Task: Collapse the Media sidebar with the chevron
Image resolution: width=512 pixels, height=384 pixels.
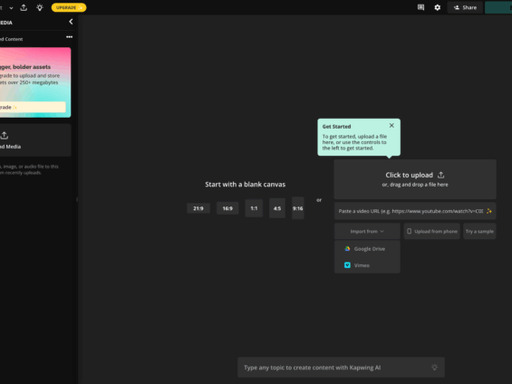Action: pyautogui.click(x=71, y=22)
